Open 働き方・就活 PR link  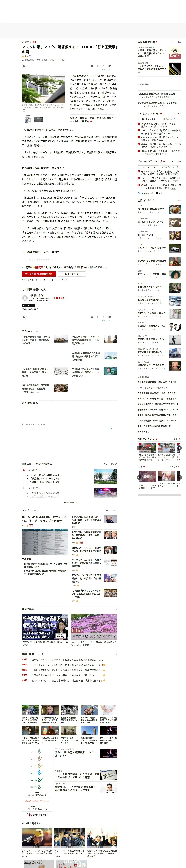(143, 432)
